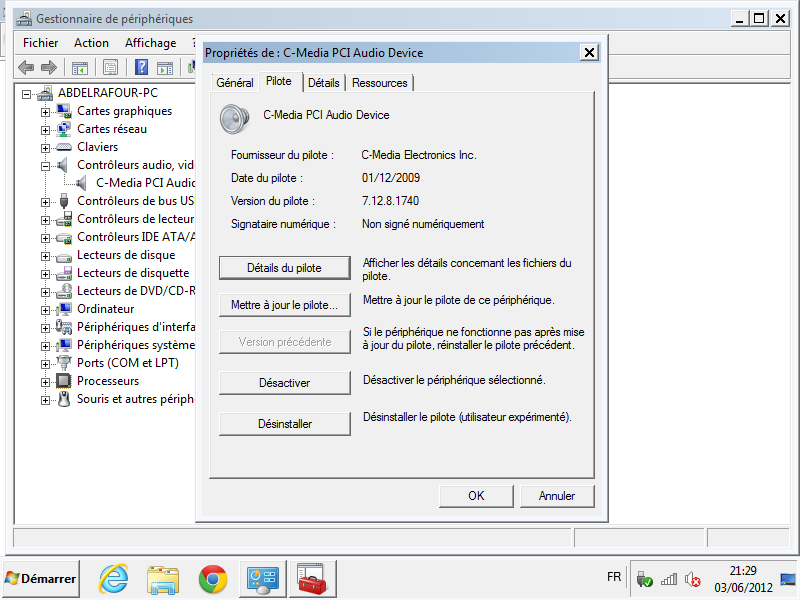Open the Windows Explorer folder taskbar icon
The width and height of the screenshot is (800, 600).
click(163, 580)
